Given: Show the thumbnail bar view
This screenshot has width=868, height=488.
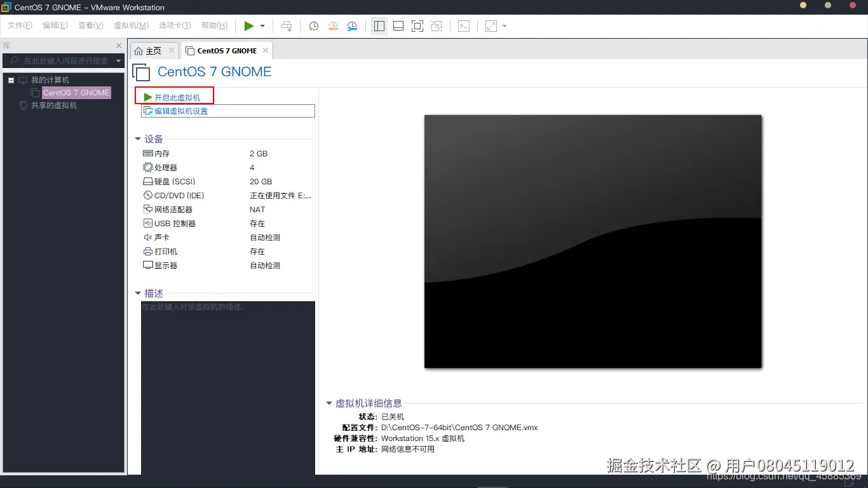Looking at the screenshot, I should click(398, 26).
